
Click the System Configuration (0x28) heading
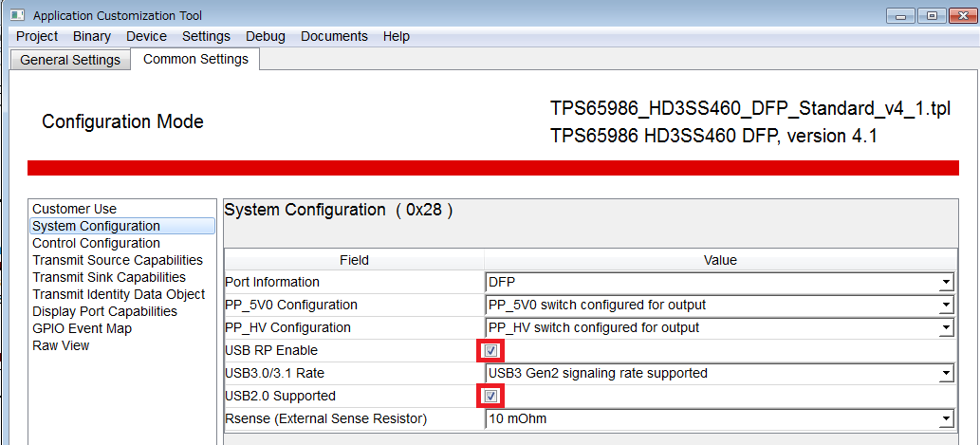click(x=338, y=210)
